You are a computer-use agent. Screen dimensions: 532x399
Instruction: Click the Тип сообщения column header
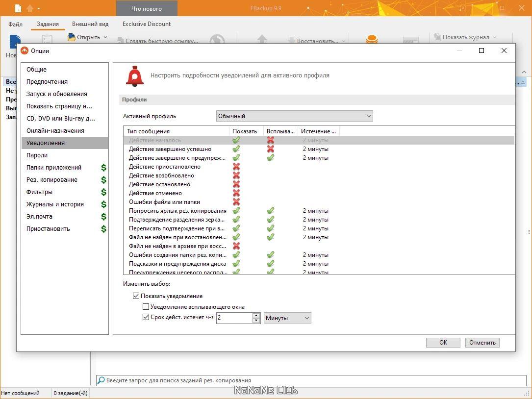point(177,131)
